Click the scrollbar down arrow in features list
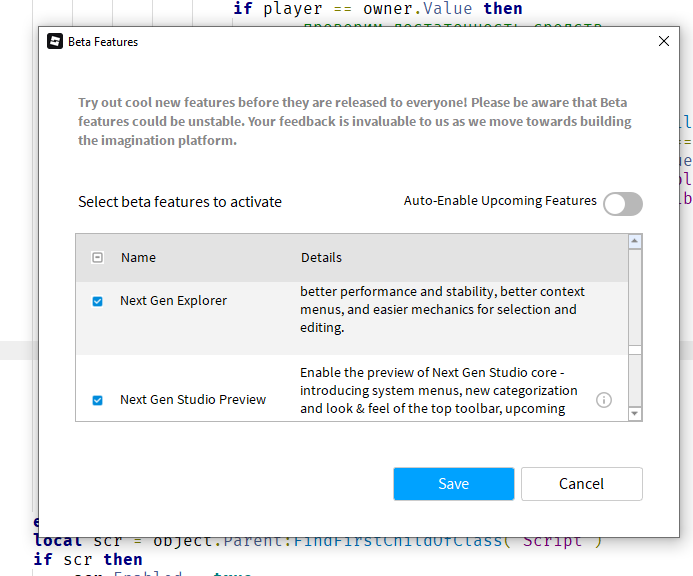 coord(635,414)
